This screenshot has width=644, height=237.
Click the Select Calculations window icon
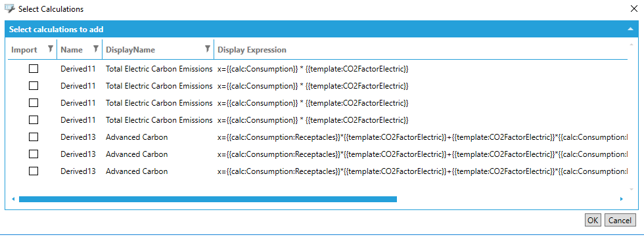[x=9, y=8]
